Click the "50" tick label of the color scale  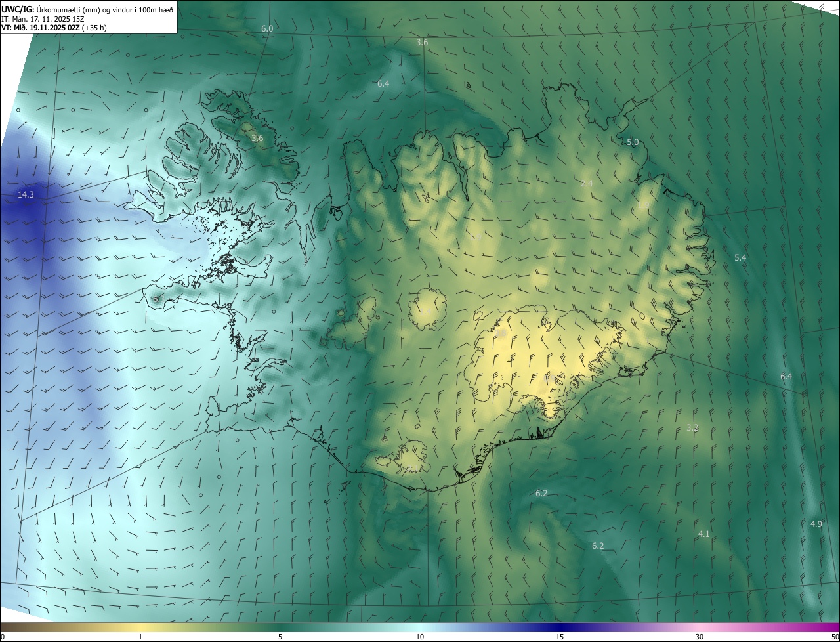tap(835, 637)
